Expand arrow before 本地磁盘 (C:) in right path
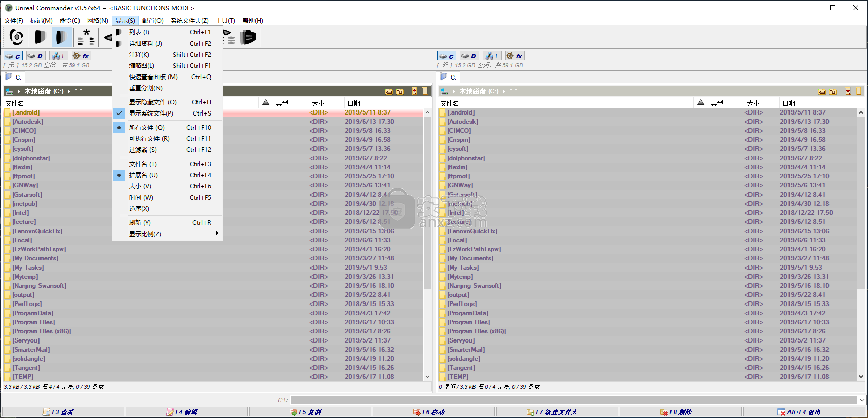The image size is (868, 418). coord(454,92)
